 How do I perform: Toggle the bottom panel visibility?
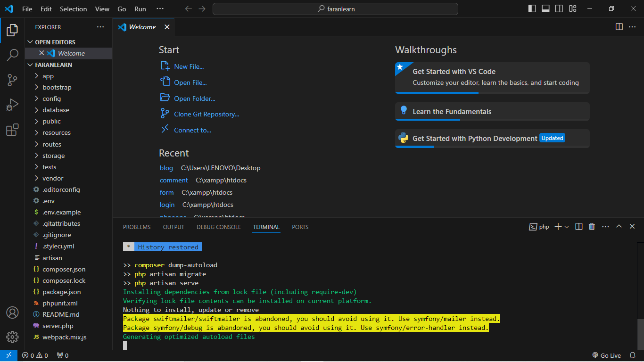pos(545,9)
